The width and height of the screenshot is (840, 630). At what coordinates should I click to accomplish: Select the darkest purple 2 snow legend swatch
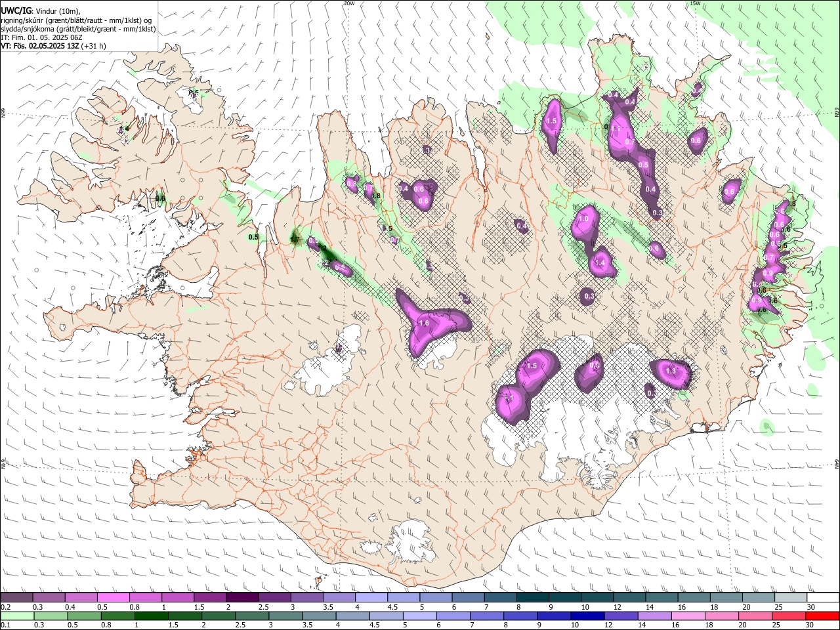pos(242,598)
